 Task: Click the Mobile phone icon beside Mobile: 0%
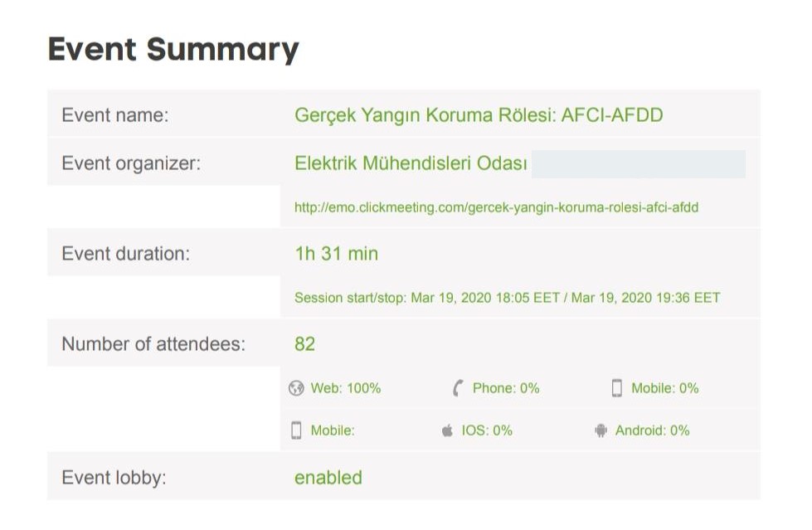click(x=617, y=388)
